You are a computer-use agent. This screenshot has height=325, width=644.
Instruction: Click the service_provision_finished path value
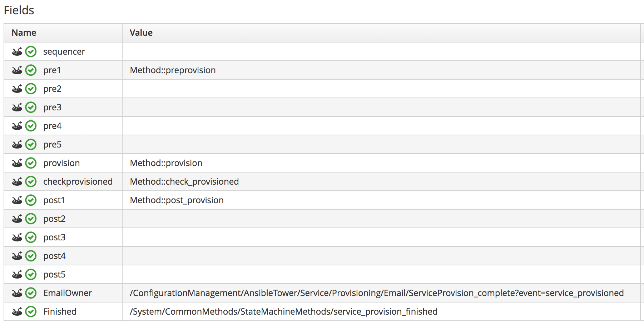pyautogui.click(x=284, y=312)
